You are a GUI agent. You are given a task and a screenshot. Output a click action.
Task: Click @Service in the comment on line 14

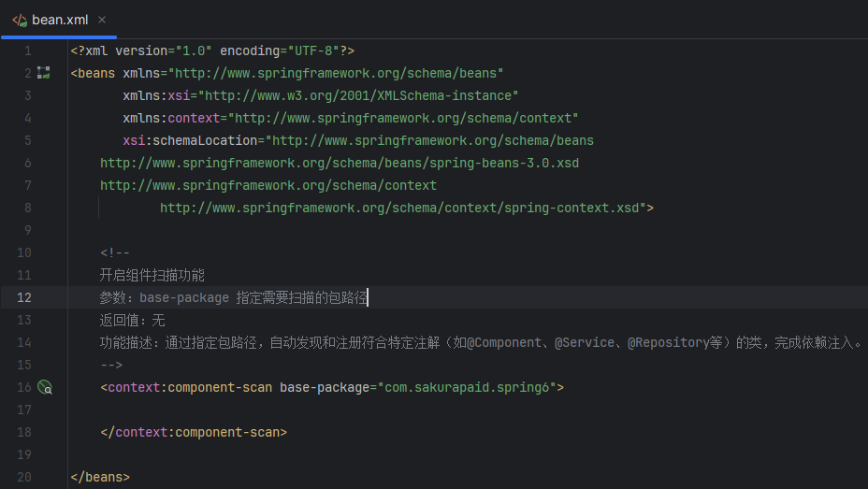[585, 342]
